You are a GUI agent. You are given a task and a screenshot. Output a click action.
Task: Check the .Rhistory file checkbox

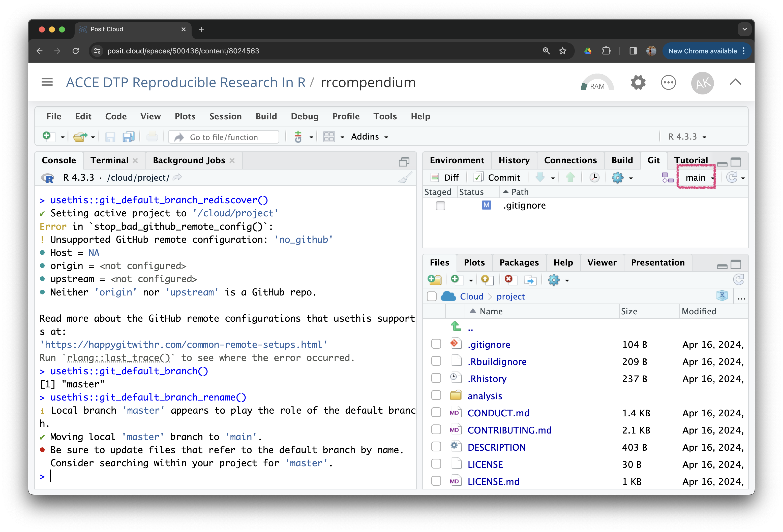(436, 378)
